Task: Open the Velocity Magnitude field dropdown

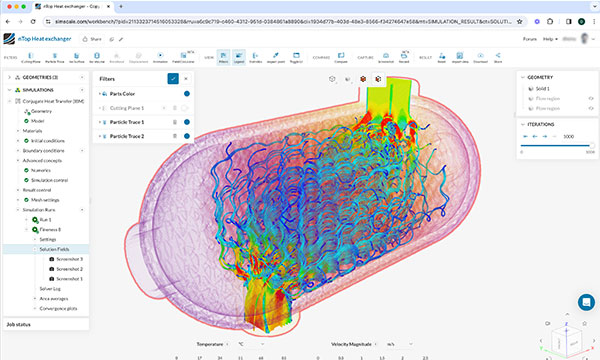Action: (x=354, y=344)
